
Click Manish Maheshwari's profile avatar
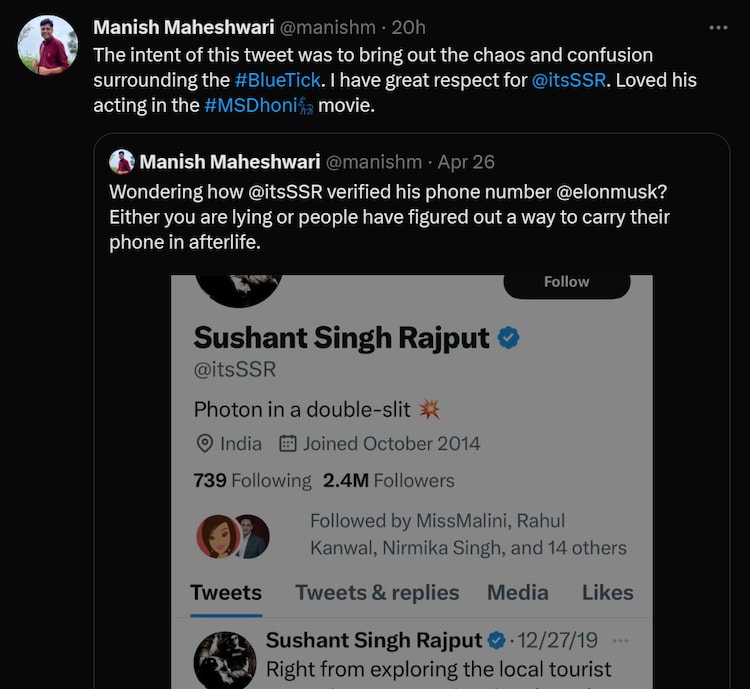coord(47,45)
